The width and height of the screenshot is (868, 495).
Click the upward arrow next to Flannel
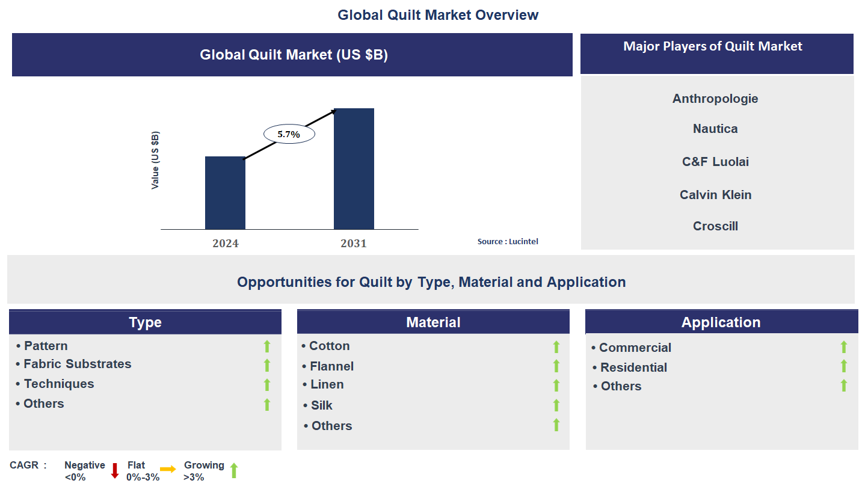pyautogui.click(x=556, y=366)
